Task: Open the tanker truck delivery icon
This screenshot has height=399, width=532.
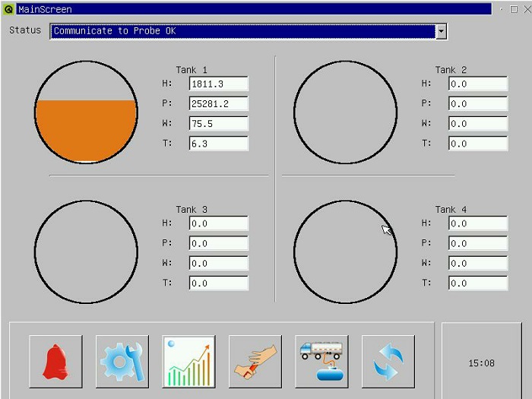Action: pyautogui.click(x=321, y=362)
